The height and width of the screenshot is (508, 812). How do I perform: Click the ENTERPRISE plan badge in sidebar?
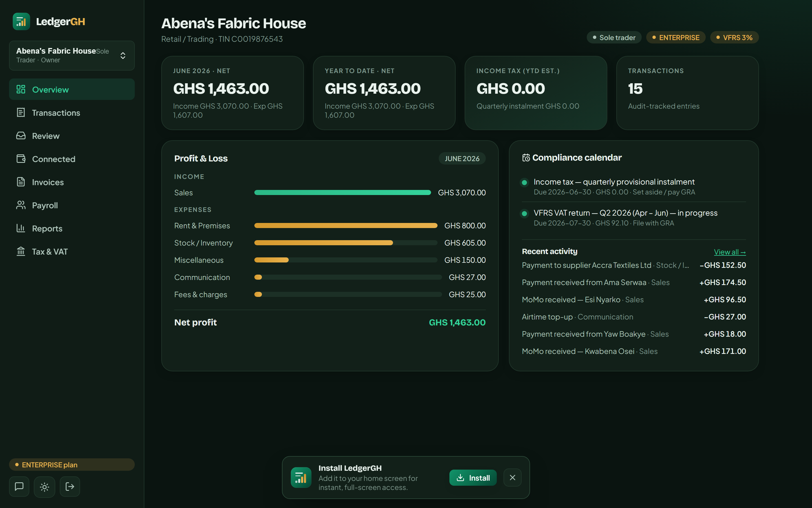[x=72, y=465]
